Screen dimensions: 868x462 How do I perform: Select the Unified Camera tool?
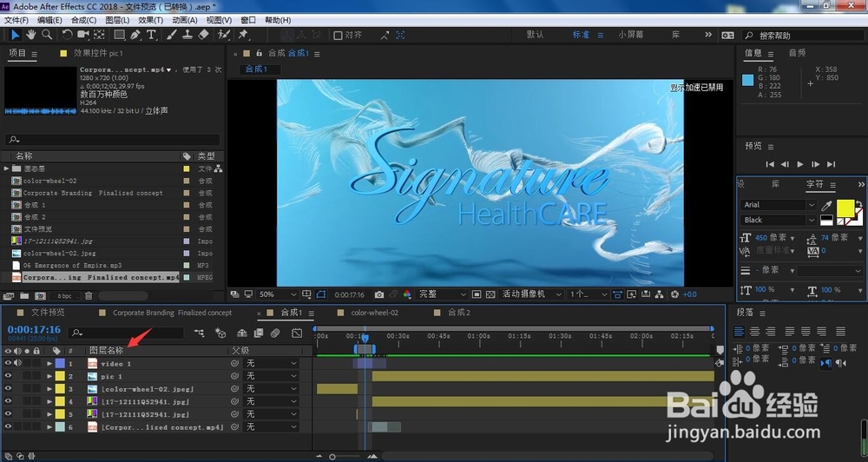(x=83, y=35)
